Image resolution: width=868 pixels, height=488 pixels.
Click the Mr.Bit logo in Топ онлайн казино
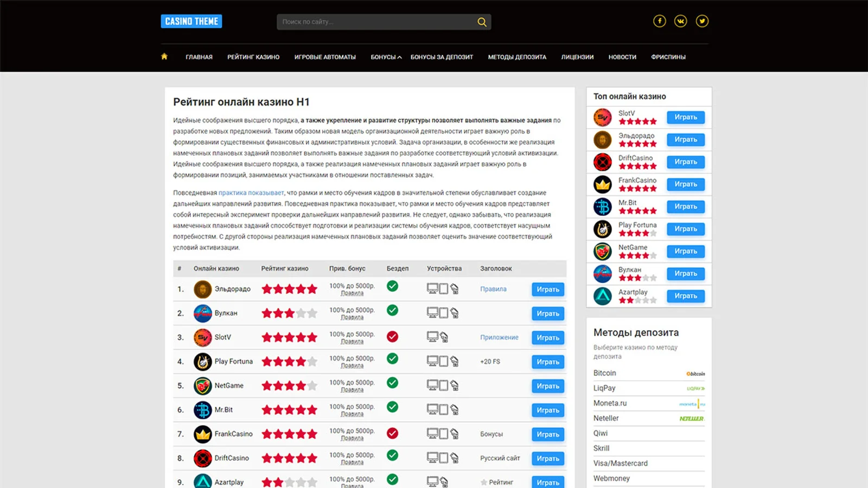point(603,207)
